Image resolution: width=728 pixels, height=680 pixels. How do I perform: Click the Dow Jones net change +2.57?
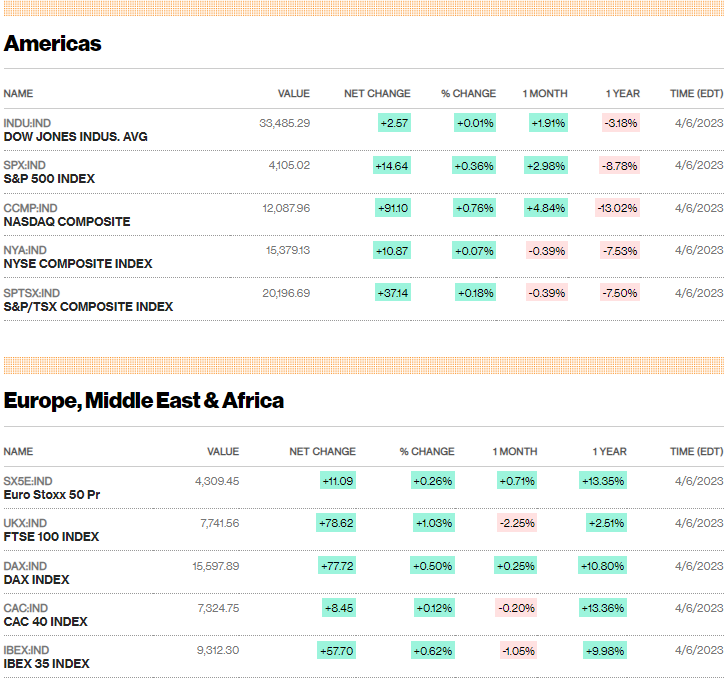pos(394,123)
